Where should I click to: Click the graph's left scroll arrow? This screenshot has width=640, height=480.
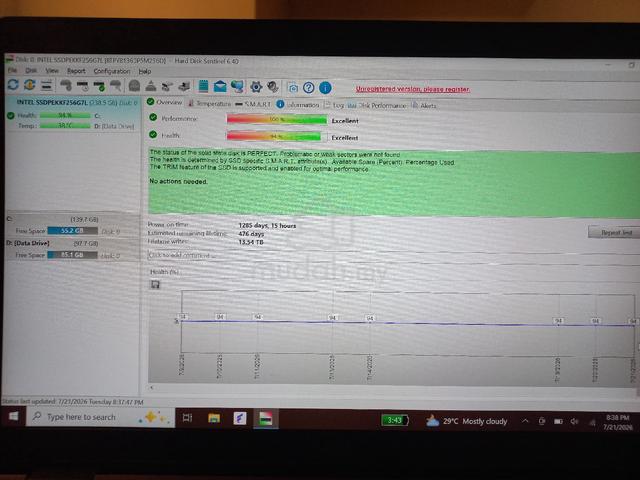152,388
